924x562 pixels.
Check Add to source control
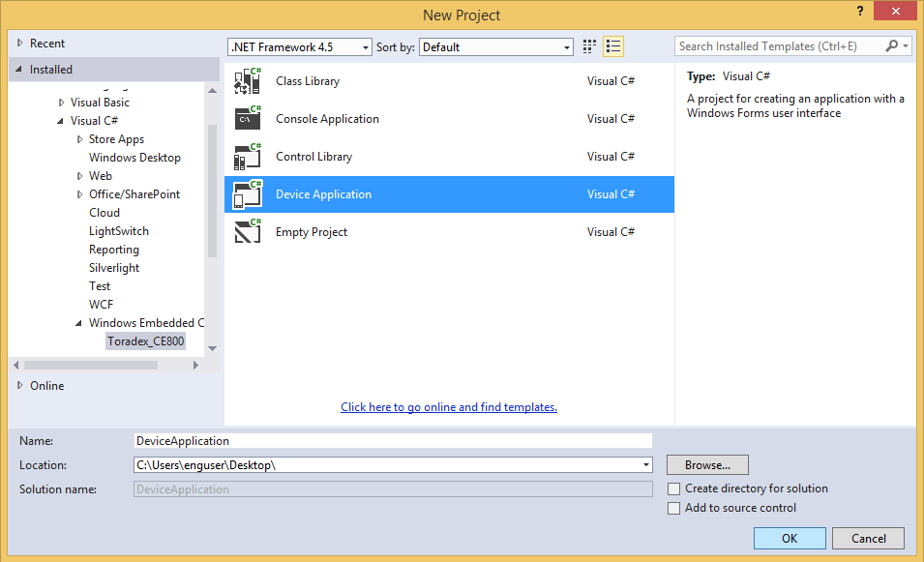(673, 507)
